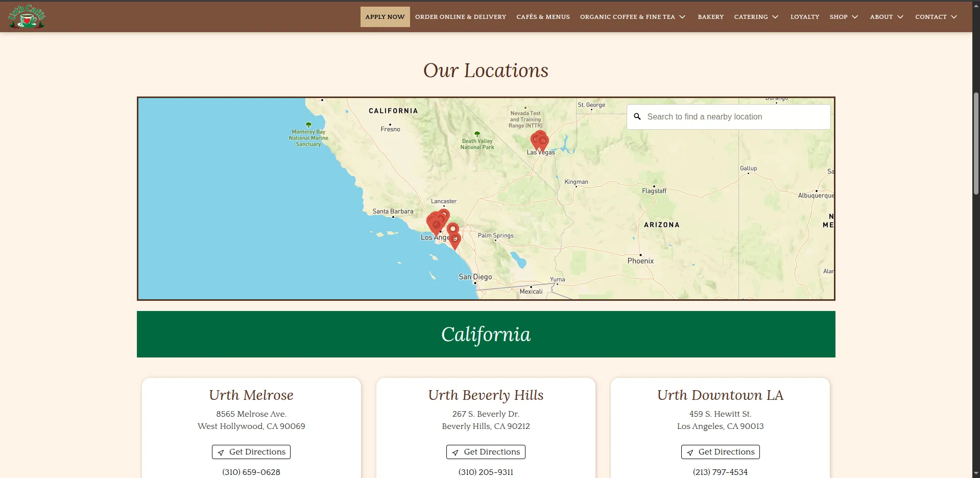Click the 459 S. Hewitt St. address

721,414
